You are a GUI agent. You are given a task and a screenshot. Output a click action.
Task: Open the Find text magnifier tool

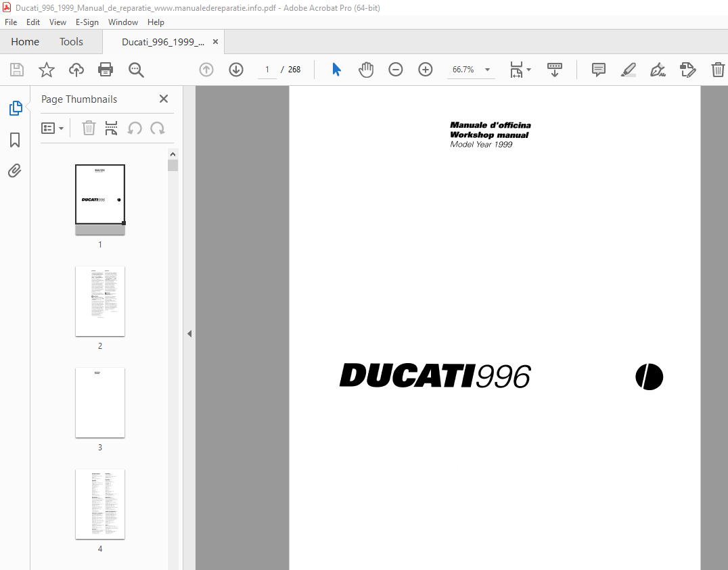[x=136, y=70]
